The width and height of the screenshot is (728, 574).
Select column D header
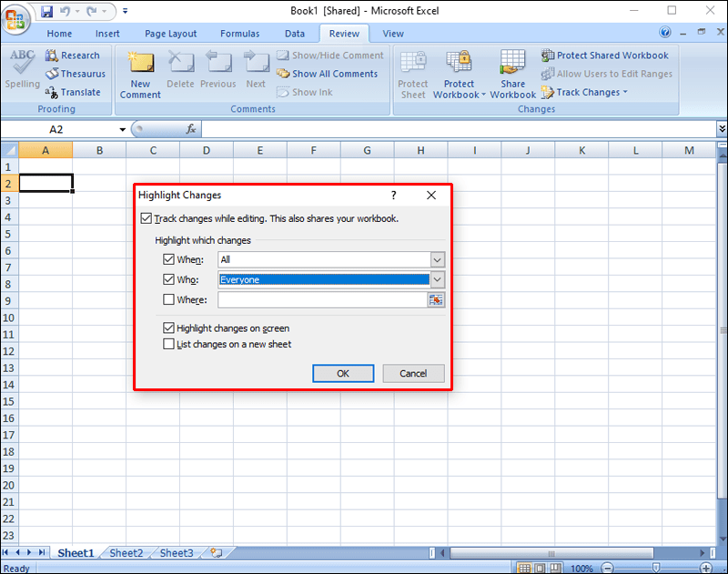[207, 150]
